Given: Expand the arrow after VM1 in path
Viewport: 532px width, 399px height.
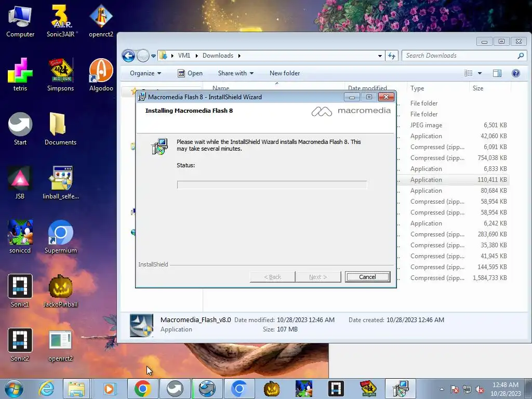Looking at the screenshot, I should tap(196, 56).
